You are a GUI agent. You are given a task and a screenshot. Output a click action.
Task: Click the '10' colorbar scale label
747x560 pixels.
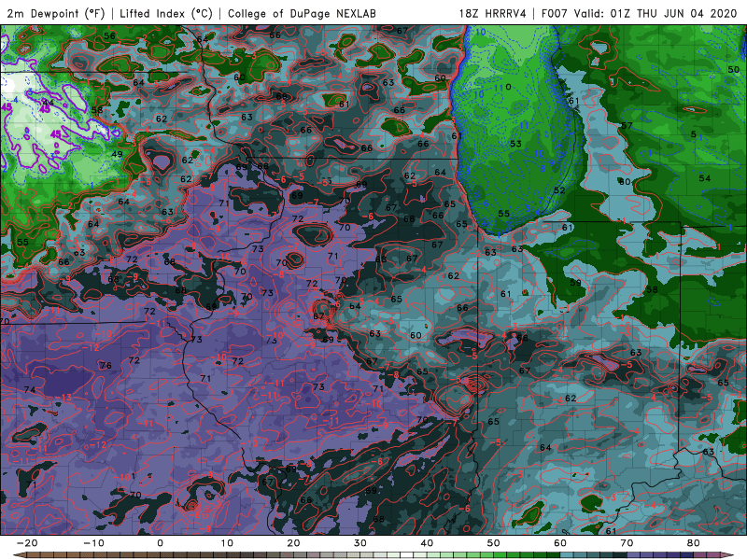(x=227, y=543)
